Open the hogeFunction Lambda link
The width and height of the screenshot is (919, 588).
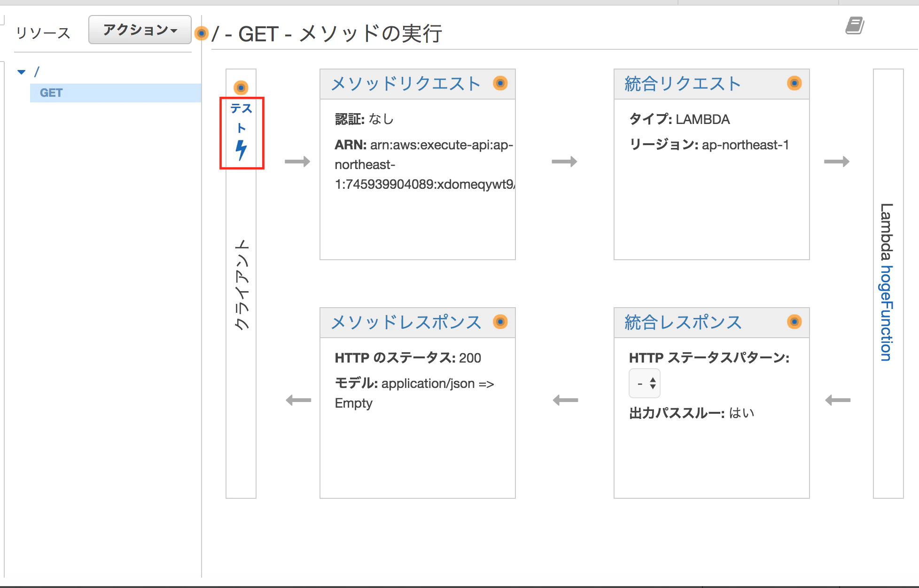(x=887, y=313)
